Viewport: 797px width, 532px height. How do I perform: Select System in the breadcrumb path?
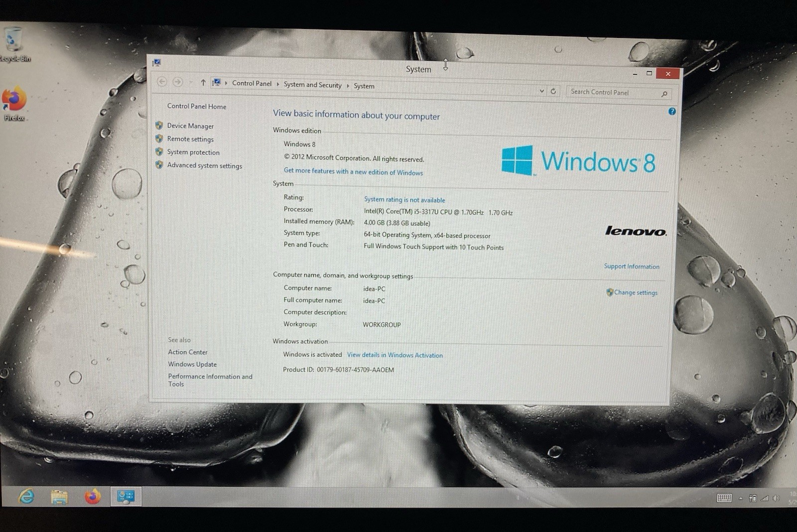pos(364,86)
